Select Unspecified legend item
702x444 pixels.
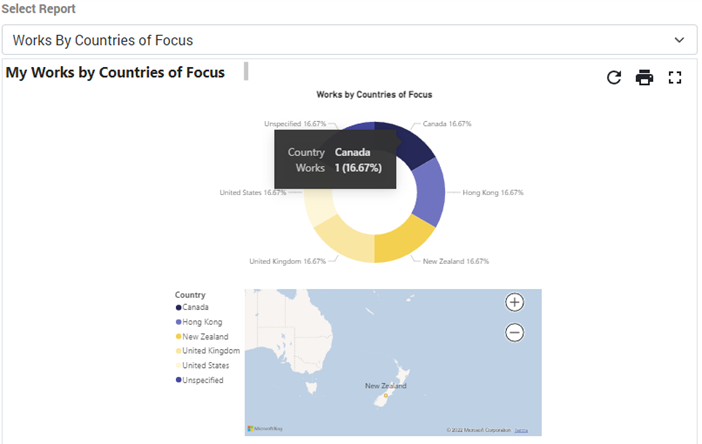202,380
